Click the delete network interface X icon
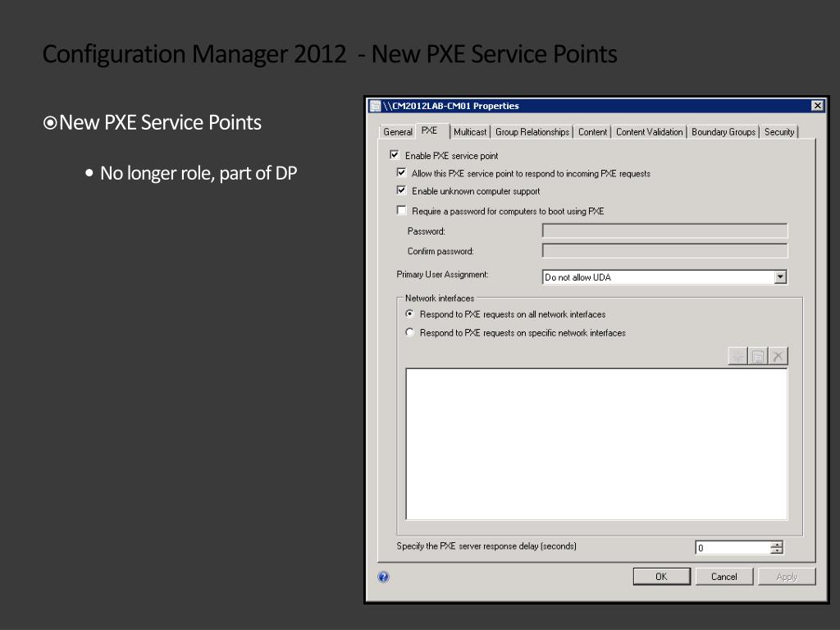This screenshot has width=840, height=630. pos(778,356)
